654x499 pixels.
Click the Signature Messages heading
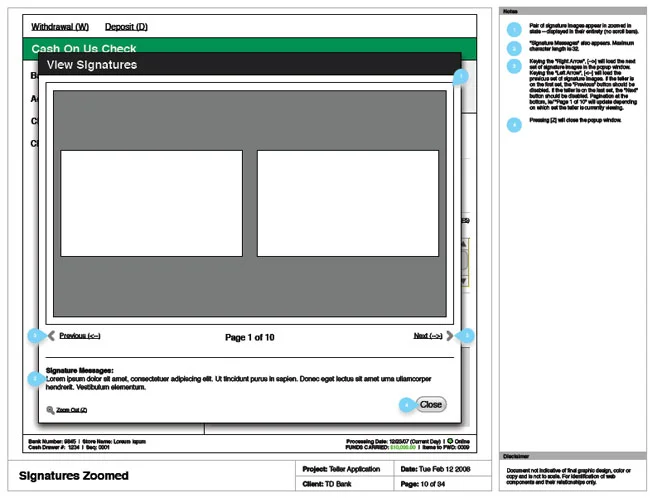point(80,370)
